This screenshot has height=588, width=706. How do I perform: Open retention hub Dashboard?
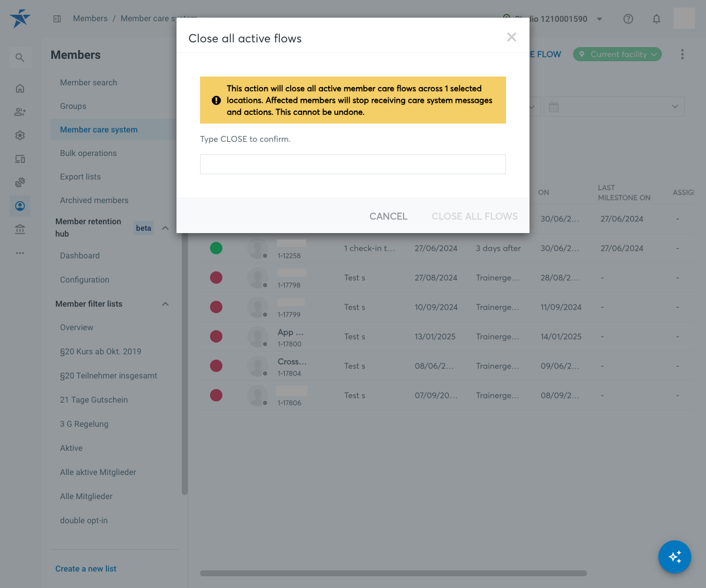(x=79, y=255)
